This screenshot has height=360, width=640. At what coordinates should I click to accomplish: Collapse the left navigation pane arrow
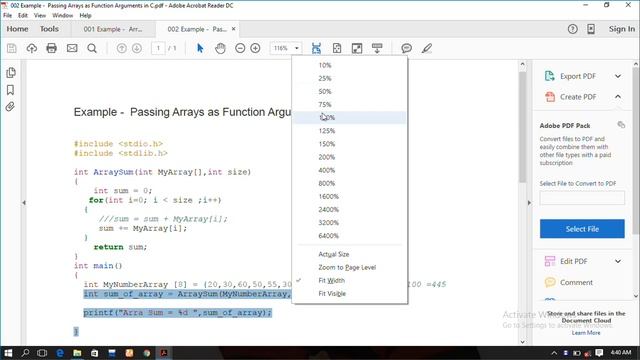pos(24,202)
